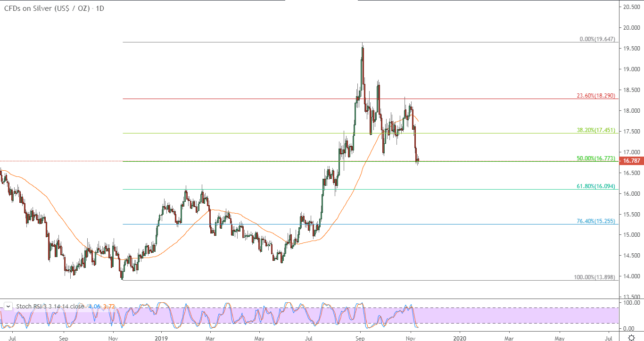Select the 100.00%(13.898) Fibonacci label
Viewport: 644px width, 341px height.
pyautogui.click(x=594, y=277)
